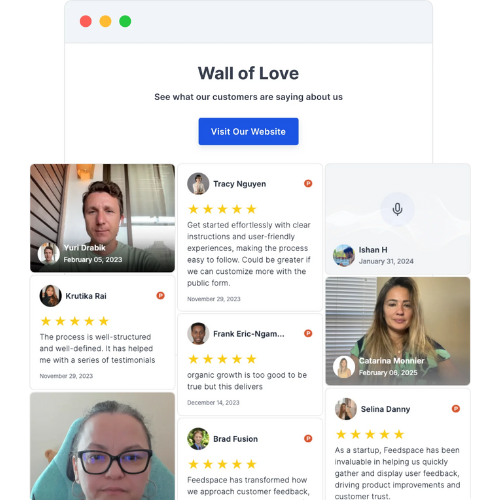
Task: Click Brad Fusion's profile avatar
Action: click(x=198, y=439)
